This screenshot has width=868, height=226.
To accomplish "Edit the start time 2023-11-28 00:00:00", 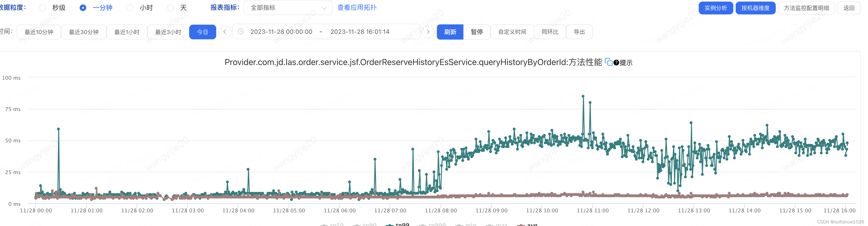I will [x=281, y=32].
